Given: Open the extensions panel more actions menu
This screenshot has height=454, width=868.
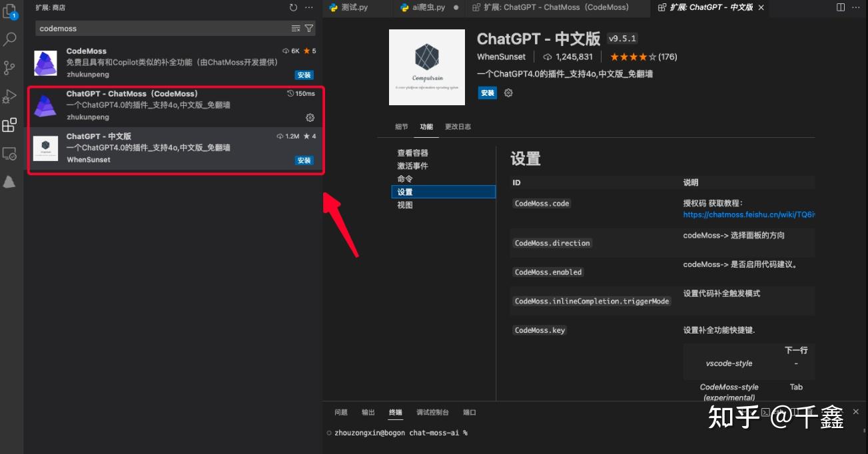Looking at the screenshot, I should point(308,7).
